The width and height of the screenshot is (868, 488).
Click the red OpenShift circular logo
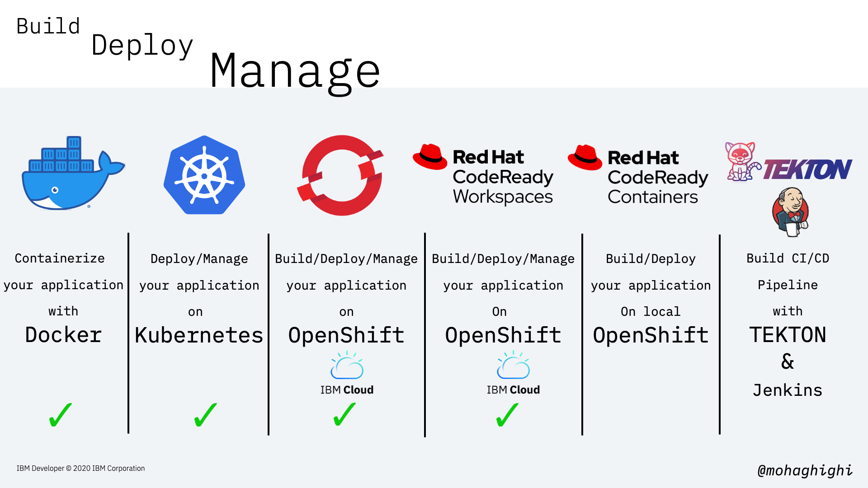340,175
